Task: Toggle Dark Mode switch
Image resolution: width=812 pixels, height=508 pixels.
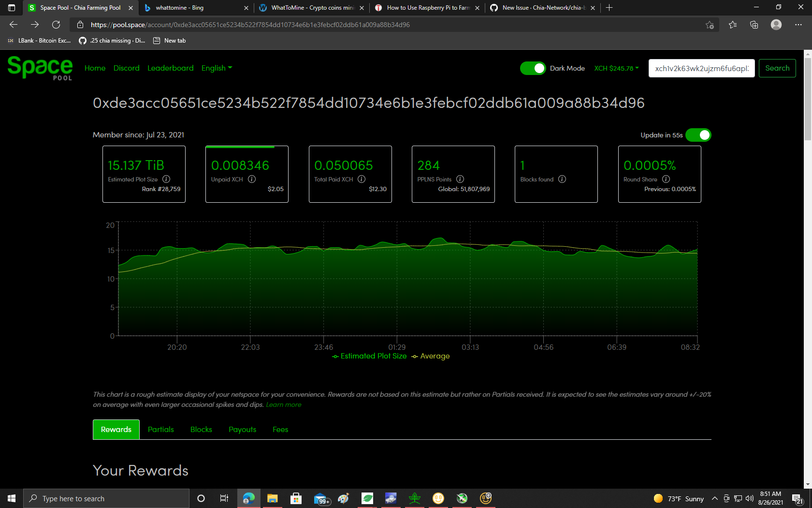Action: pyautogui.click(x=533, y=68)
